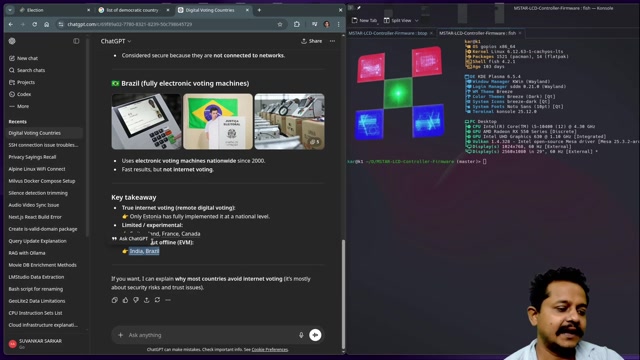Bookmark this page with star icon
Image resolution: width=640 pixels, height=360 pixels.
click(280, 24)
